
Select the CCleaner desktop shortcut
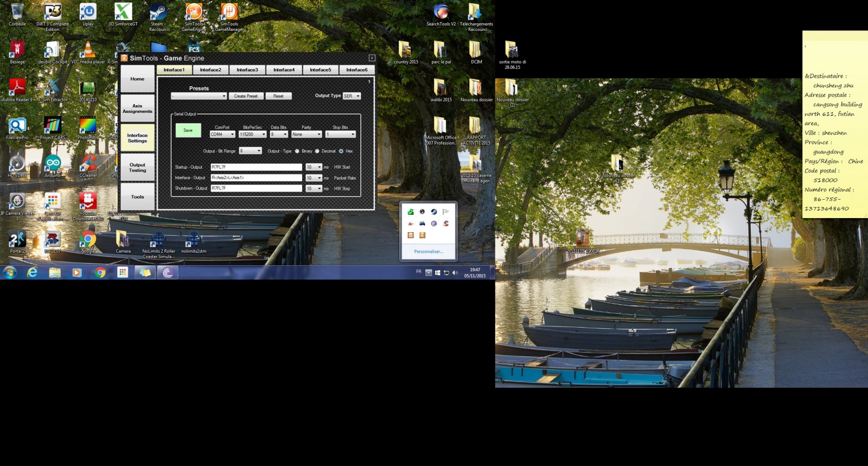[88, 167]
